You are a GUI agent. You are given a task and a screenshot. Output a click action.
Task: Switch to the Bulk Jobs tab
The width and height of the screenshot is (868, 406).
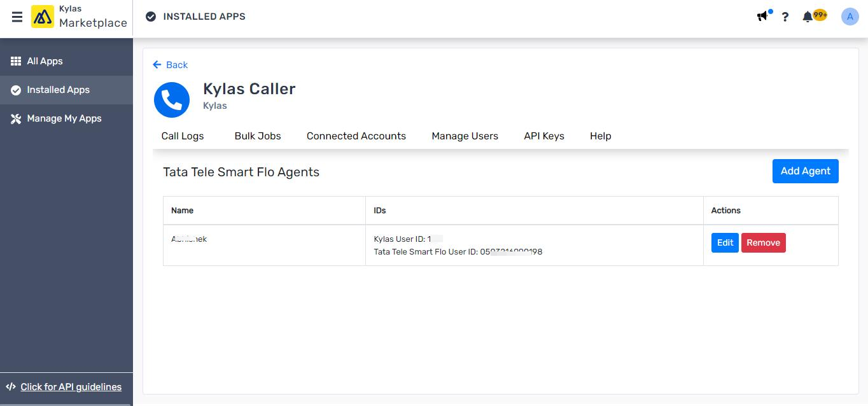pyautogui.click(x=258, y=136)
